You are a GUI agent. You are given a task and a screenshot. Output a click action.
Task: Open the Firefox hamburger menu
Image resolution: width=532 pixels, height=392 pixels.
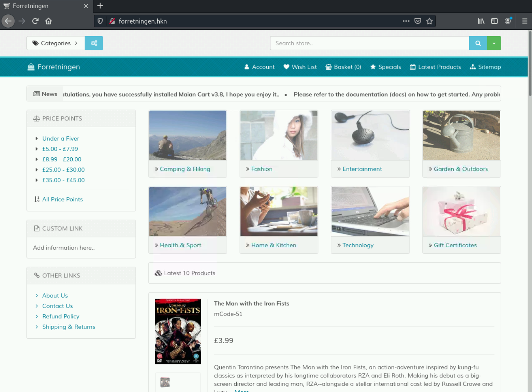click(524, 21)
